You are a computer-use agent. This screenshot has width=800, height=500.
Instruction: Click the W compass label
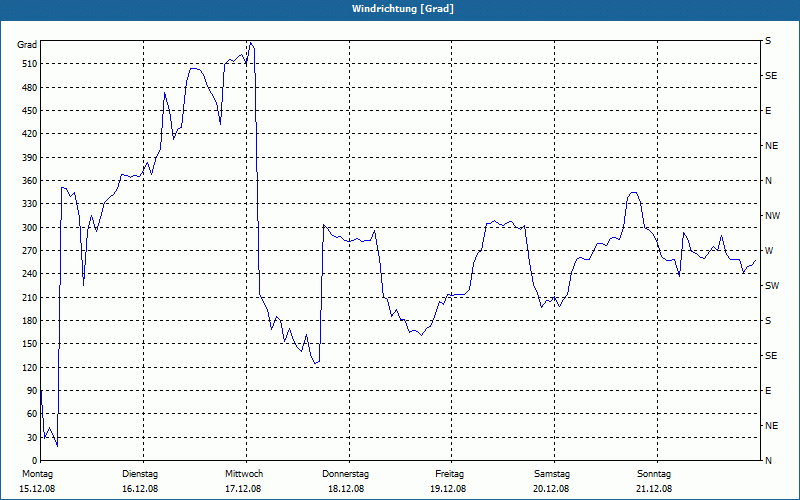[x=769, y=251]
